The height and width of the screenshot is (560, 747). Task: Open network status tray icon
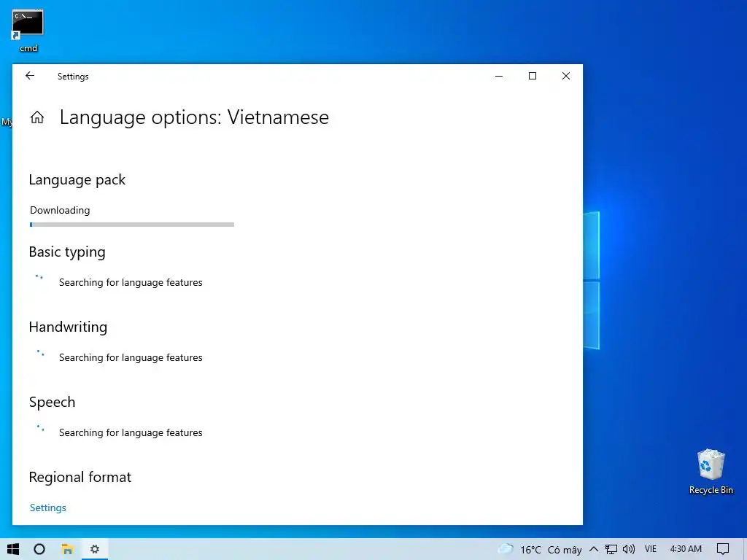click(611, 550)
